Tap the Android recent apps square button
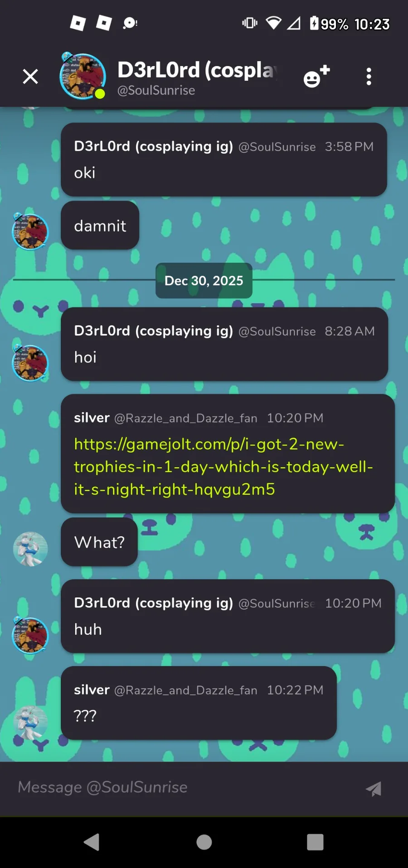The width and height of the screenshot is (408, 868). pos(315,842)
